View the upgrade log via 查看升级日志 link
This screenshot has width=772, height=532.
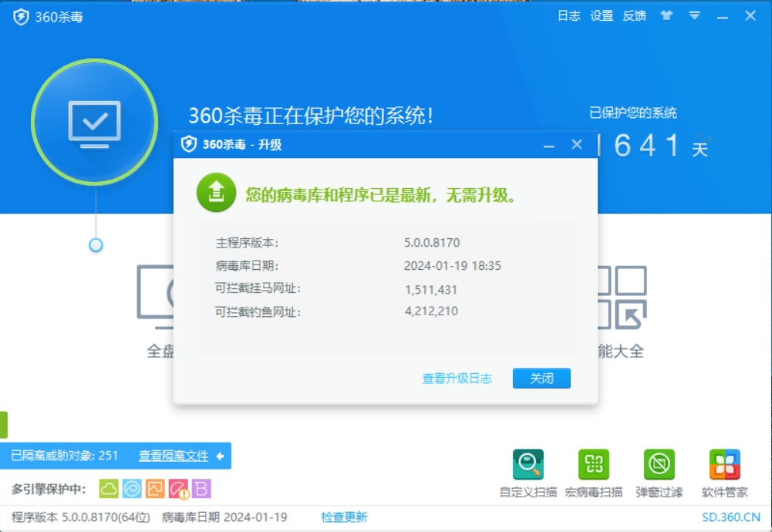456,379
